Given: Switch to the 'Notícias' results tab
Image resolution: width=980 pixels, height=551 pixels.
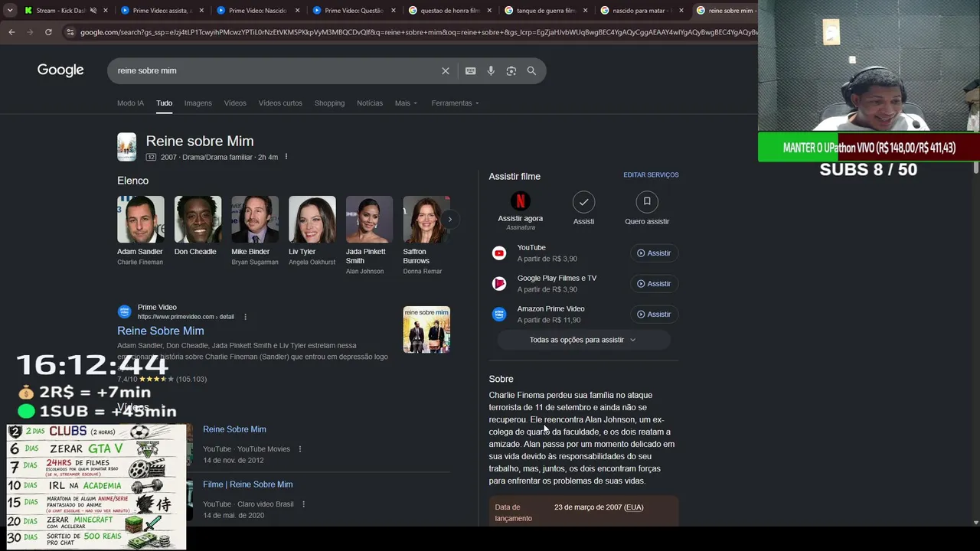Looking at the screenshot, I should pyautogui.click(x=370, y=103).
